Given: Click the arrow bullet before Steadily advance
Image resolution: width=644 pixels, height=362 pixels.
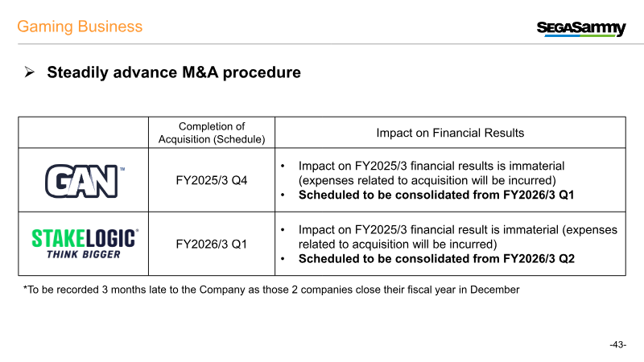Looking at the screenshot, I should tap(29, 72).
